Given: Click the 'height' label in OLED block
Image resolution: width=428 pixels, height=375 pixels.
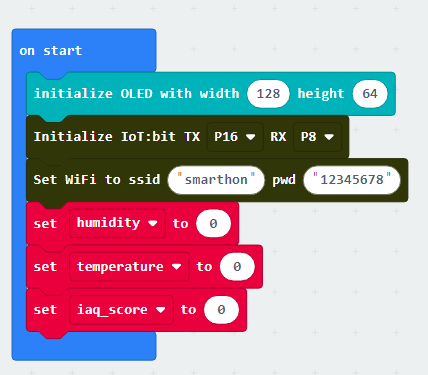Looking at the screenshot, I should pos(321,94).
